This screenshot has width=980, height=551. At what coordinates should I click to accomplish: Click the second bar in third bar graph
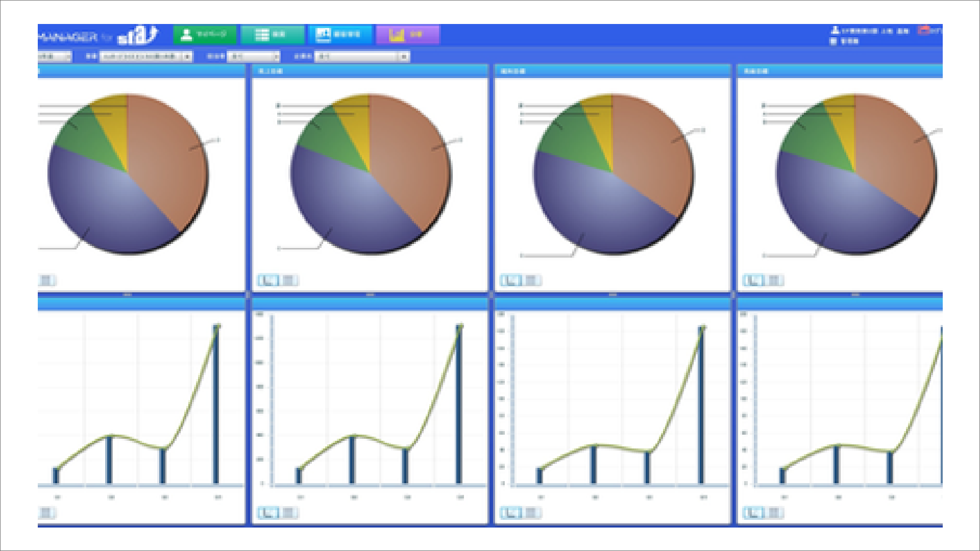(594, 464)
